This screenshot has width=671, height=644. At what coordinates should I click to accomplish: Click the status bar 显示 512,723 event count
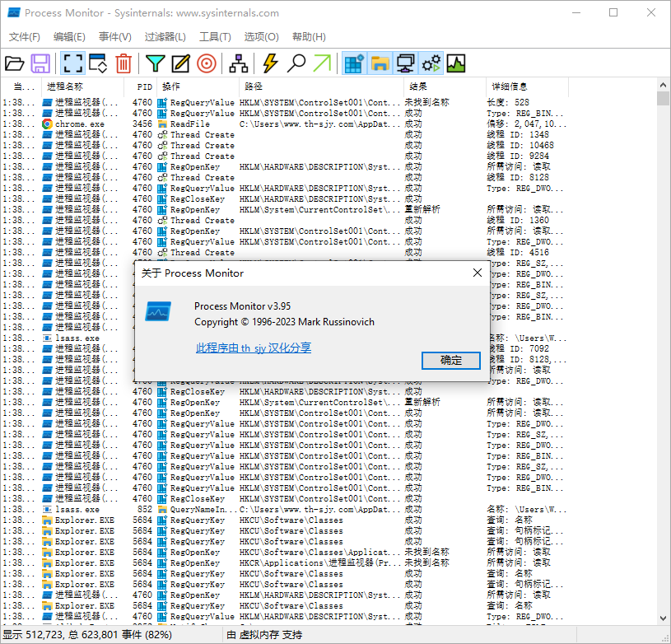pos(87,635)
